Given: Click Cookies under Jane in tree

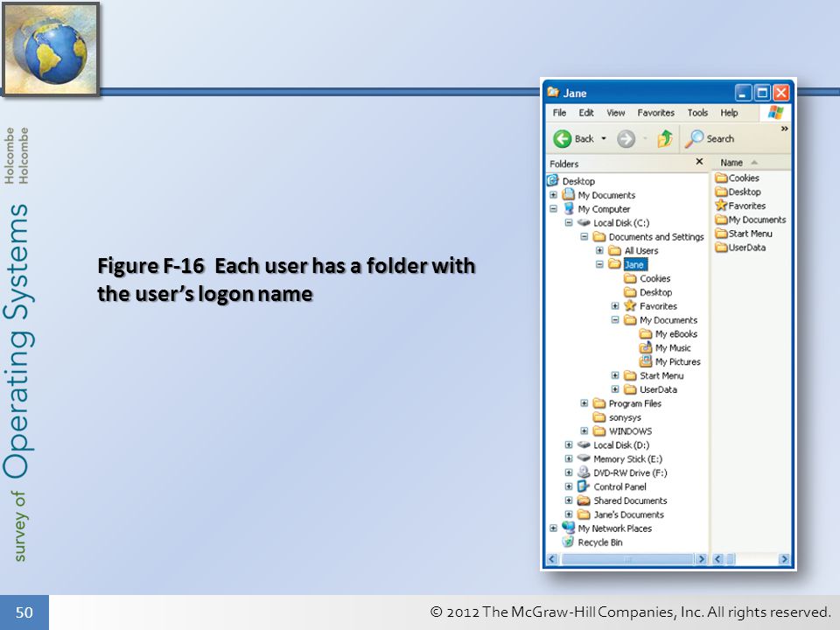Looking at the screenshot, I should click(x=655, y=278).
